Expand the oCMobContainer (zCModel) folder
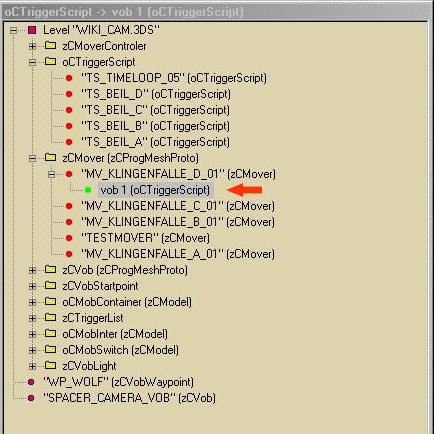The image size is (434, 434). (32, 302)
